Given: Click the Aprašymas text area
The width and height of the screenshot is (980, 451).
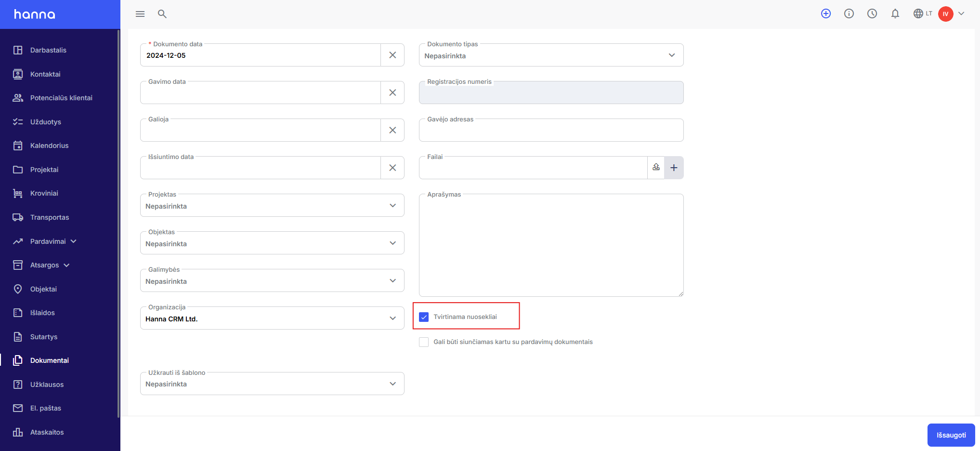Looking at the screenshot, I should (551, 245).
